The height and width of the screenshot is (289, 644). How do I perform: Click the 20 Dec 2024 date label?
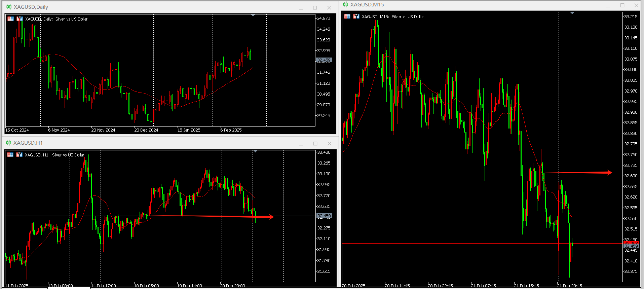coord(146,130)
